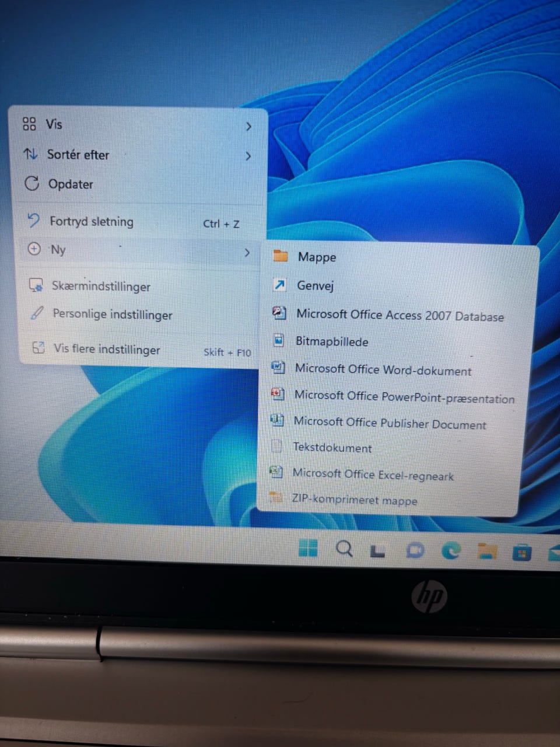This screenshot has width=560, height=747.
Task: Open the Sortér efter menu entry
Action: pyautogui.click(x=138, y=155)
